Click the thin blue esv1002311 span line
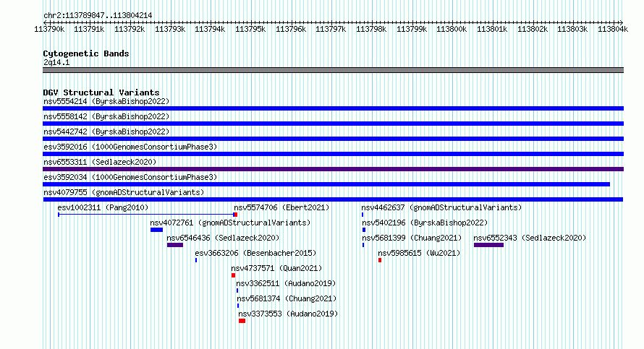The image size is (644, 349). [145, 215]
